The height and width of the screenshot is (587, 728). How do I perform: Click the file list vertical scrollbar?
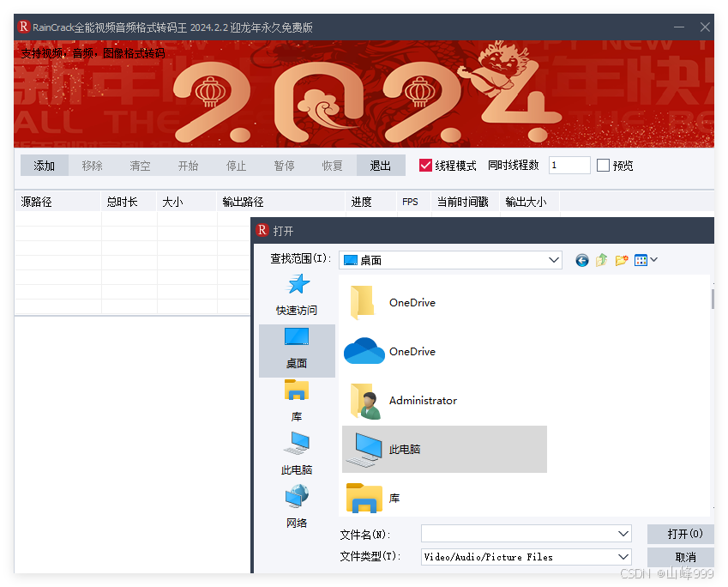coord(713,299)
